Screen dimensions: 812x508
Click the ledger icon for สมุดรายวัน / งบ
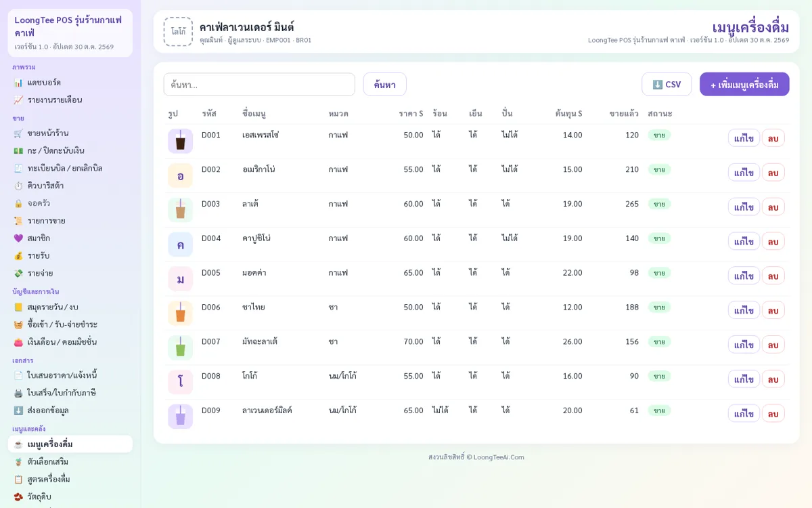18,308
